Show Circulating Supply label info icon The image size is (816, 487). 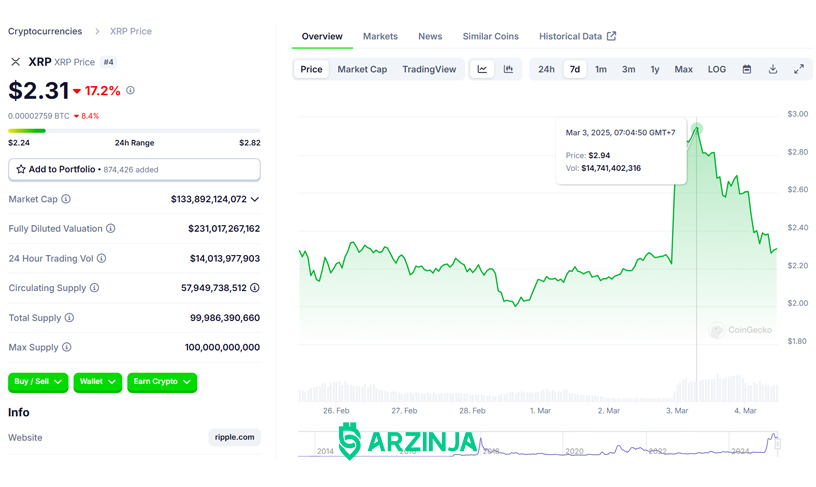[94, 288]
